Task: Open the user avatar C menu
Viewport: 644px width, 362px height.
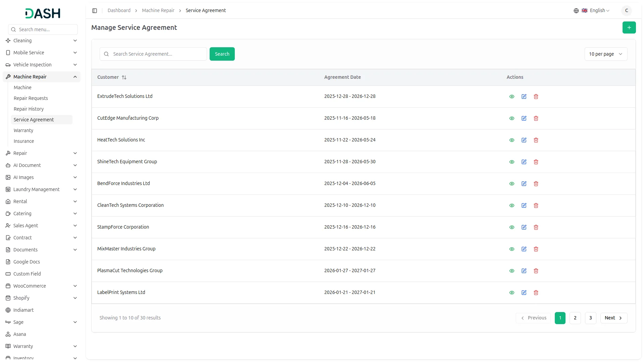Action: point(626,10)
